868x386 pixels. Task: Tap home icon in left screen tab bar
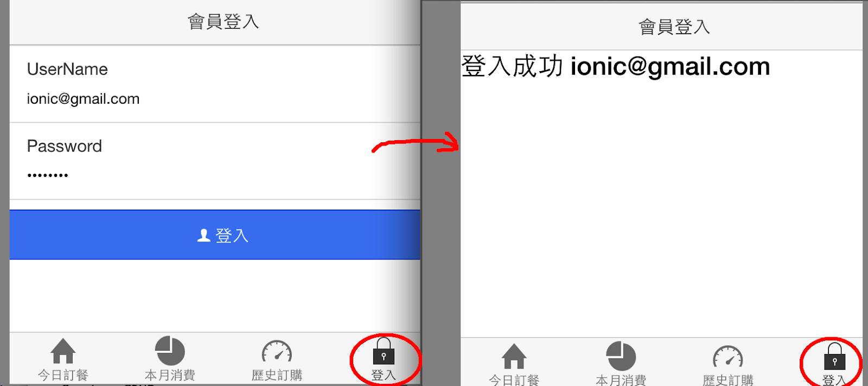click(x=63, y=351)
